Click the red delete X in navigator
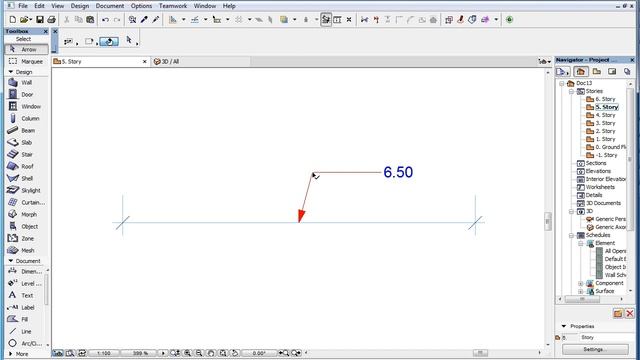Screen dimensions: 640x360 click(629, 313)
